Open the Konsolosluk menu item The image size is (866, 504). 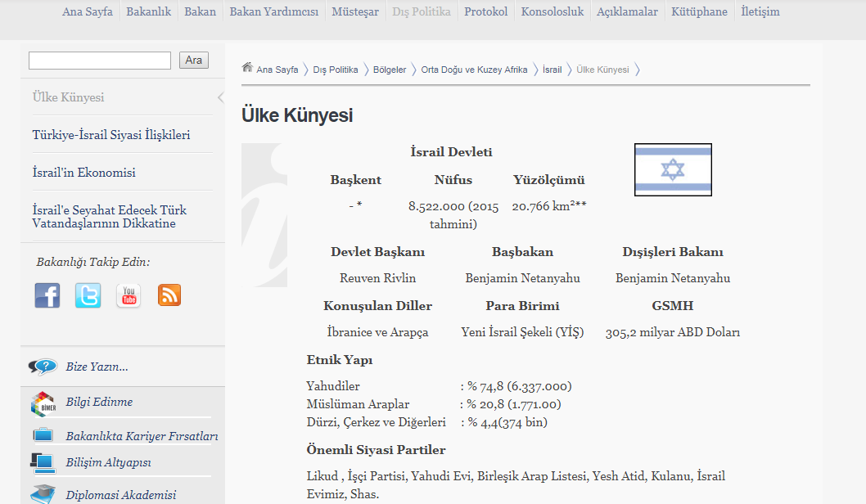point(553,11)
